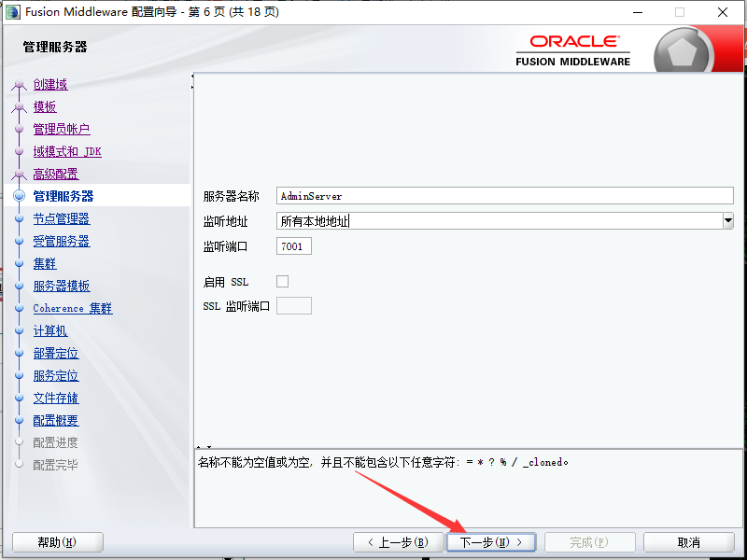Close the configuration wizard window
This screenshot has width=747, height=560.
(x=722, y=12)
